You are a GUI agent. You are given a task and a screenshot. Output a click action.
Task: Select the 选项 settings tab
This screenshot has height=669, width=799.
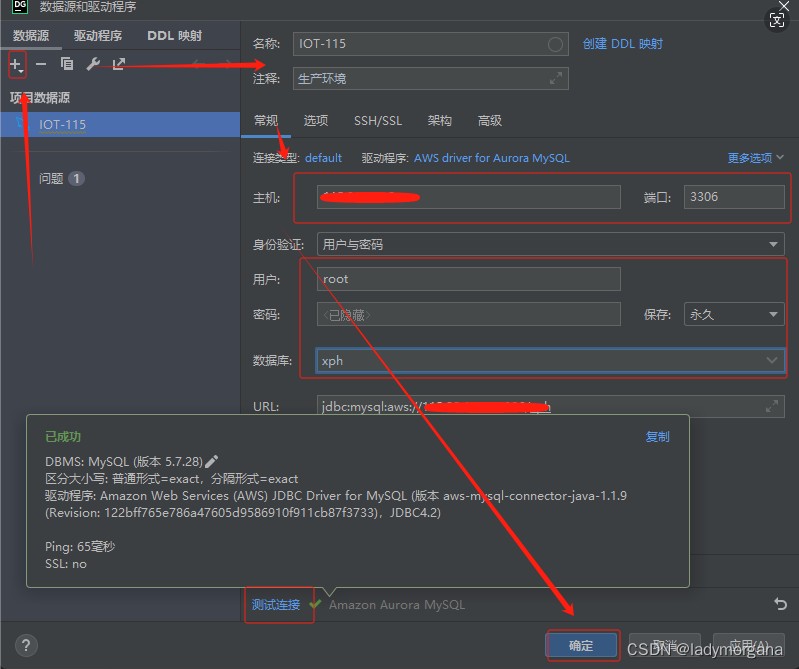(x=316, y=121)
